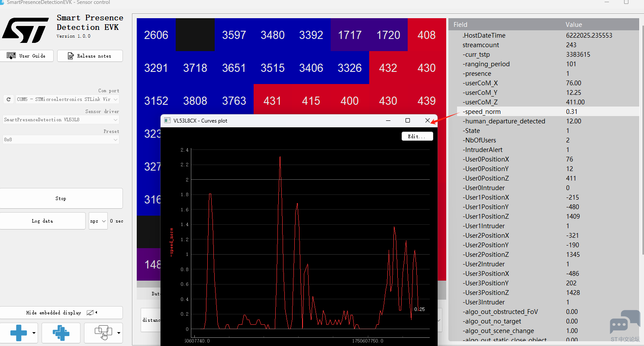Open the Preset 8x8 dropdown
The width and height of the screenshot is (644, 346).
pyautogui.click(x=61, y=139)
